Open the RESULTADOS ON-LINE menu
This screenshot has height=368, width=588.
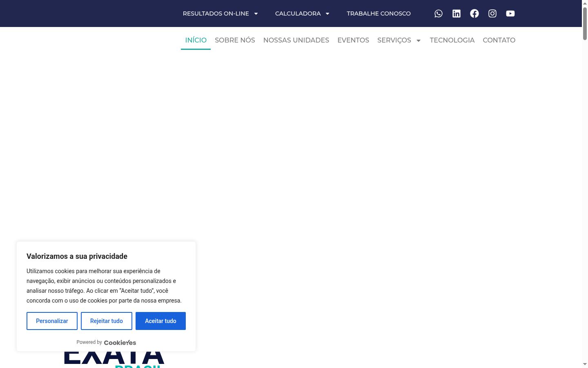[216, 13]
